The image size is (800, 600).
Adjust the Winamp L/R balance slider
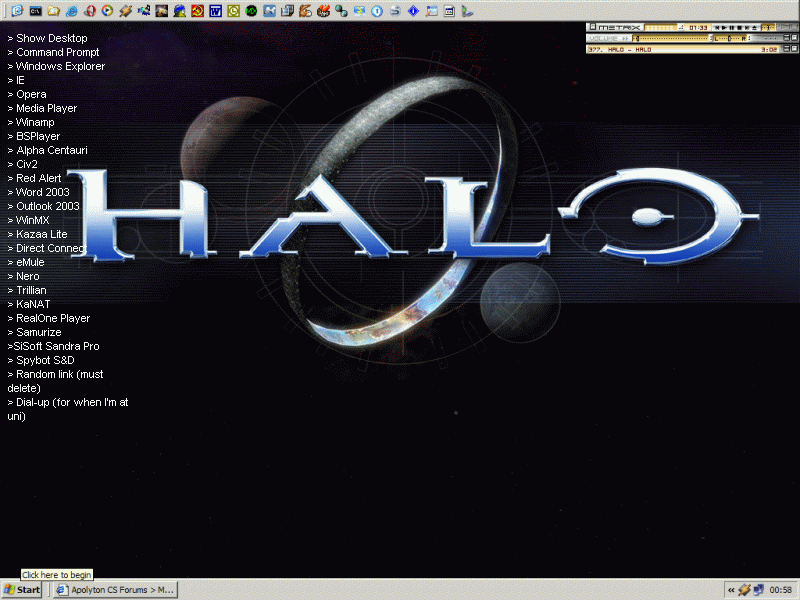coord(729,38)
